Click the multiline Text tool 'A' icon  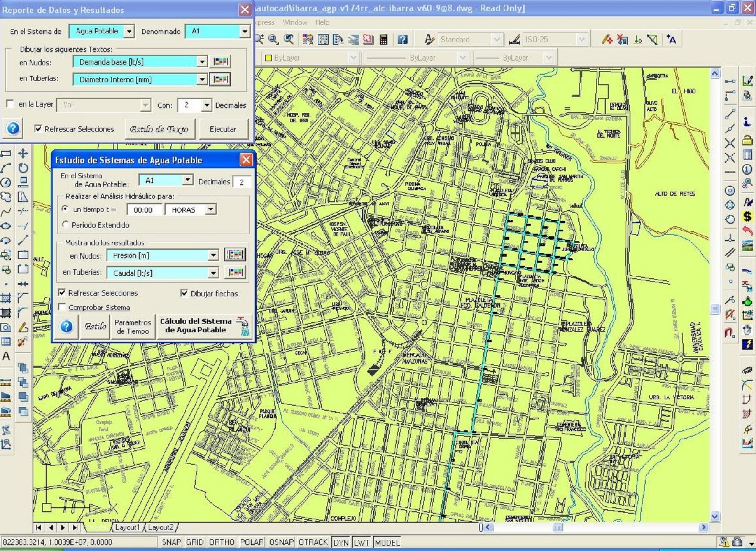tap(6, 356)
